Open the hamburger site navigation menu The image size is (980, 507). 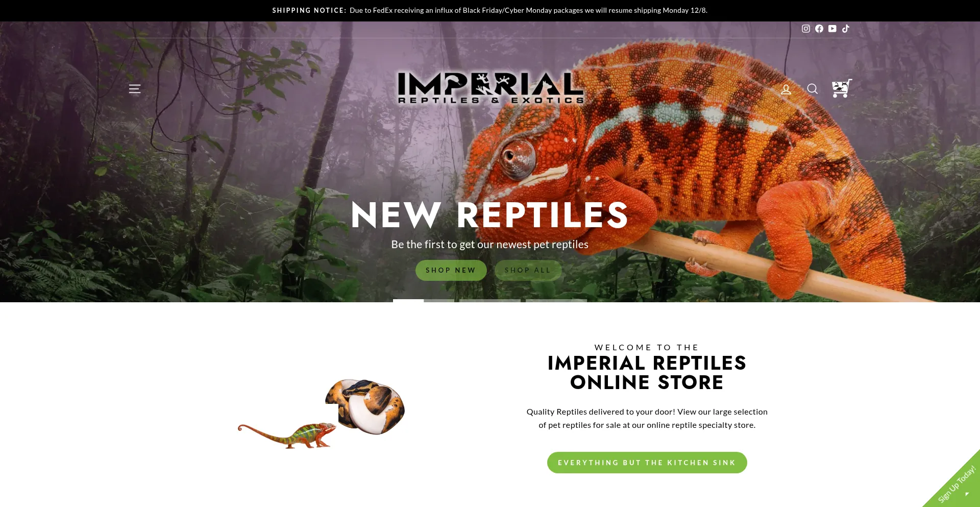tap(135, 89)
